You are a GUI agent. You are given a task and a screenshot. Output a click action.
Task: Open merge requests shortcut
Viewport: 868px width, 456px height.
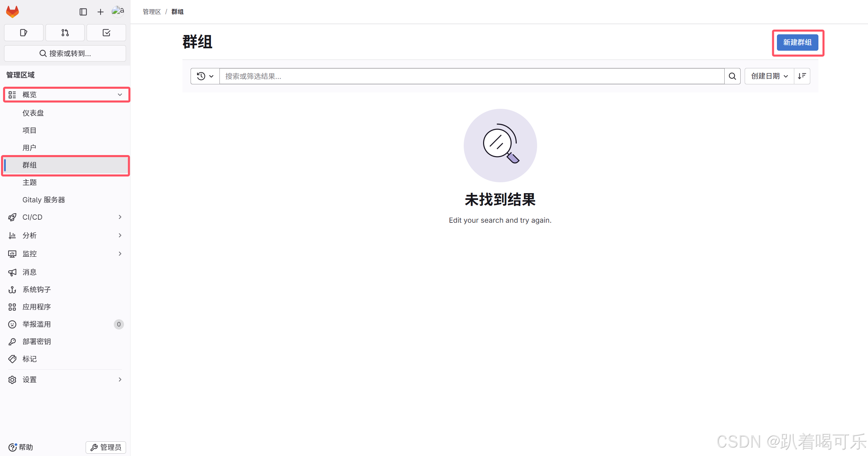tap(65, 33)
